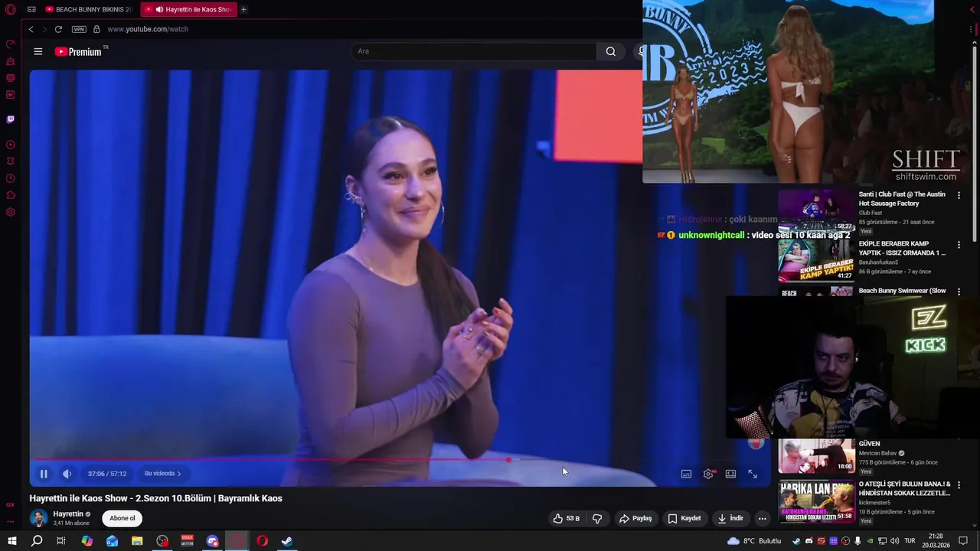Pause the video playback

(44, 474)
